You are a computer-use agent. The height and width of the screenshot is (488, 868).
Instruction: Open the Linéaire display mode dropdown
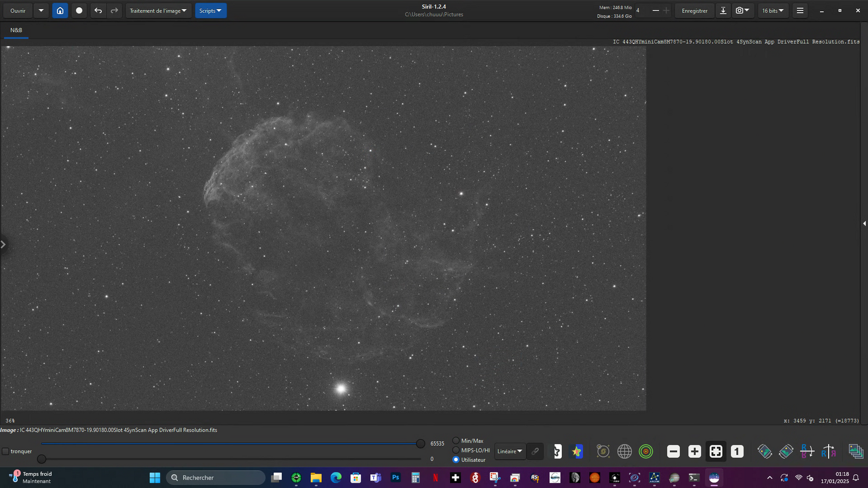510,452
